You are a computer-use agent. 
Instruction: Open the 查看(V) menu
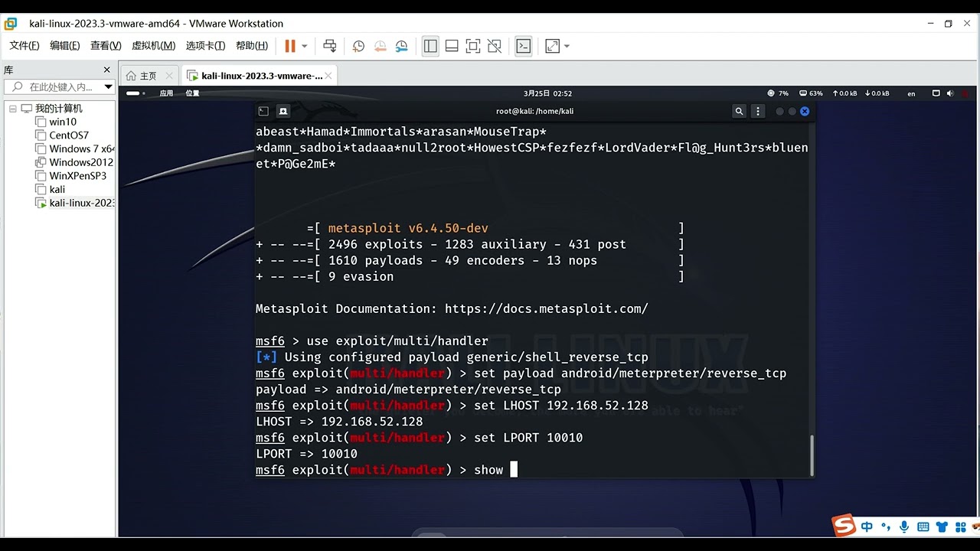click(x=106, y=46)
